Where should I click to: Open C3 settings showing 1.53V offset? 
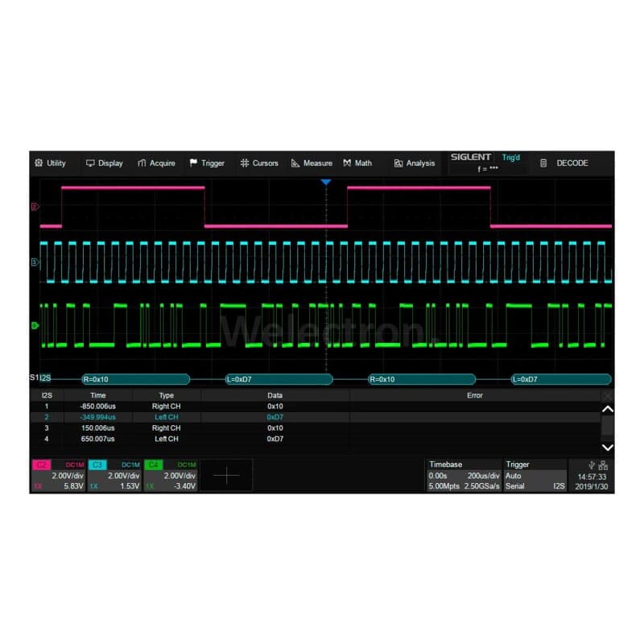tap(114, 475)
